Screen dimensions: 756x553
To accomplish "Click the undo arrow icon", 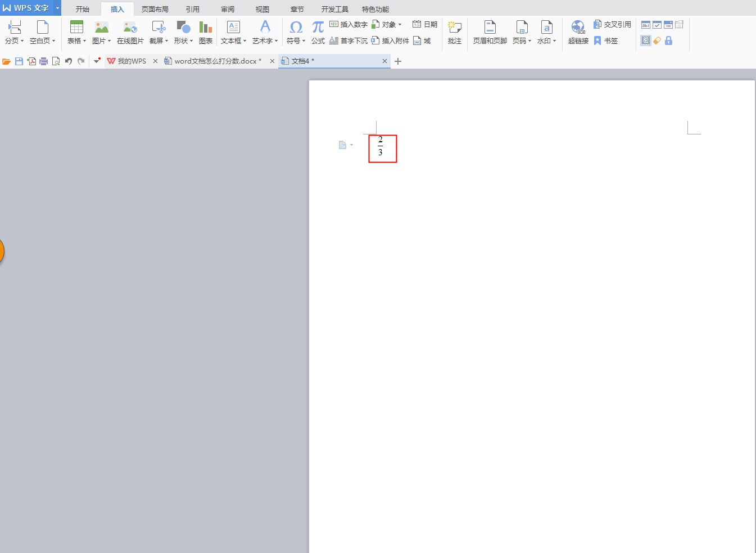I will [x=69, y=61].
